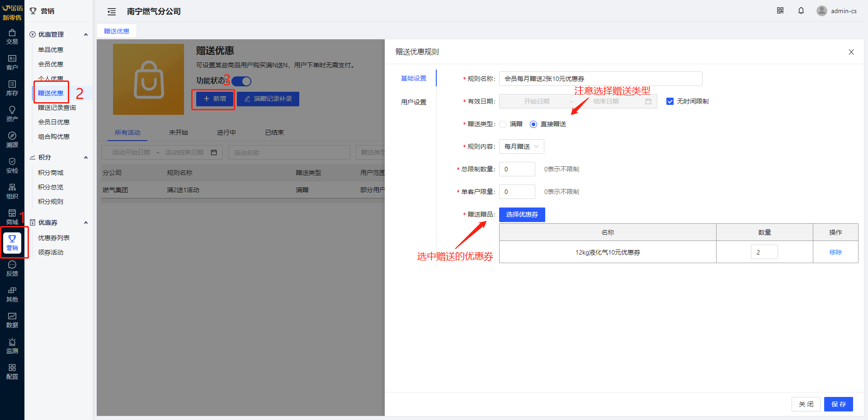Screen dimensions: 868x420
Task: Collapse the menu with the hamburger icon
Action: point(112,12)
